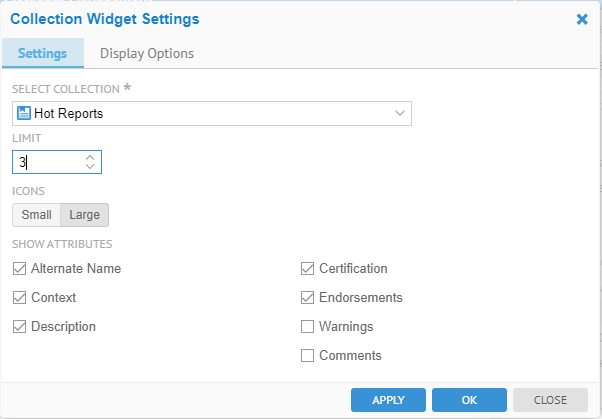602x419 pixels.
Task: Increase the Limit value with up arrow
Action: click(90, 156)
